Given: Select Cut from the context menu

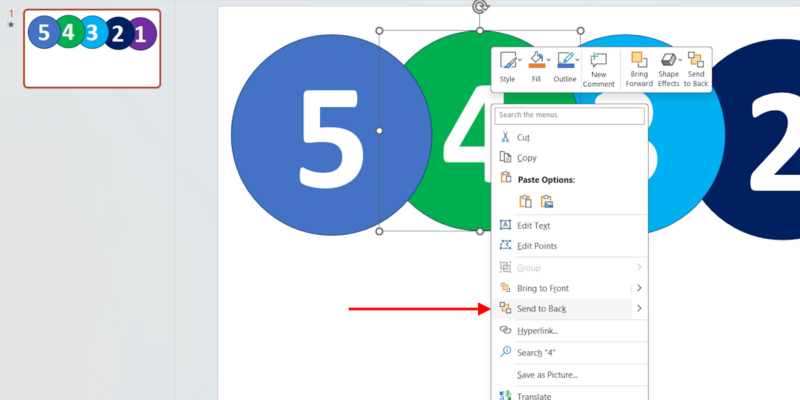Looking at the screenshot, I should point(523,137).
